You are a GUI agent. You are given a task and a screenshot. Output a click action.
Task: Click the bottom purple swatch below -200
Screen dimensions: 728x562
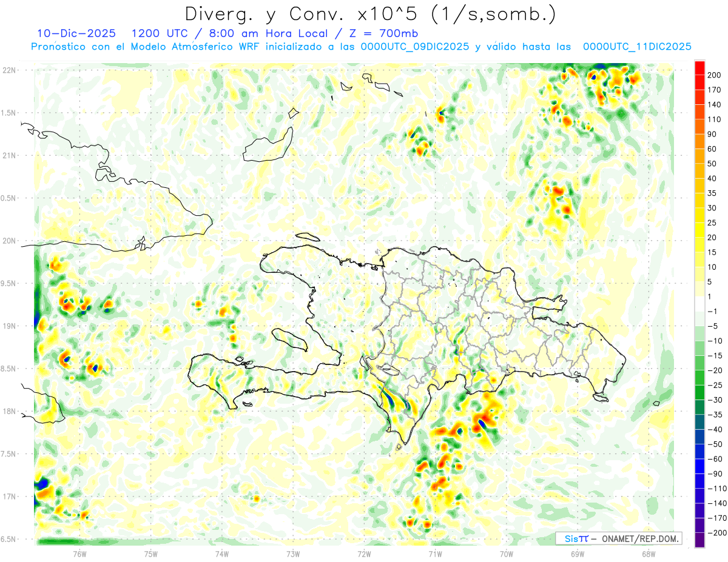click(x=699, y=540)
